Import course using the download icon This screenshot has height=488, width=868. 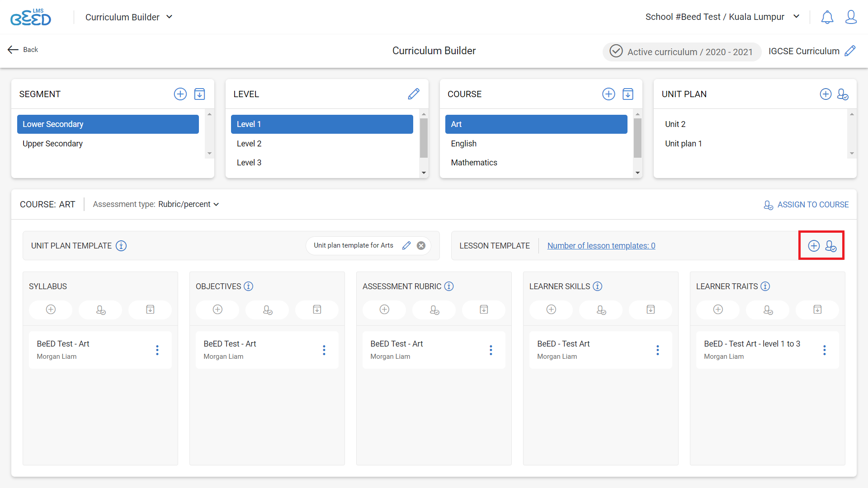click(628, 94)
